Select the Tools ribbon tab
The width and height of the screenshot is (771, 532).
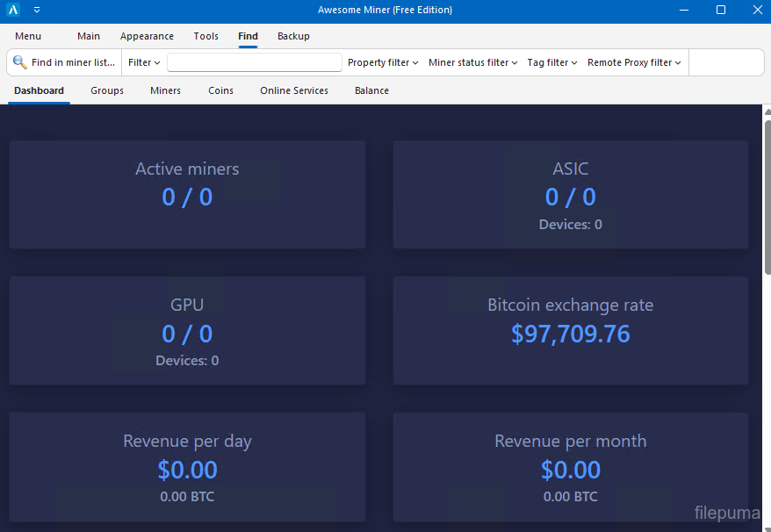pos(206,36)
